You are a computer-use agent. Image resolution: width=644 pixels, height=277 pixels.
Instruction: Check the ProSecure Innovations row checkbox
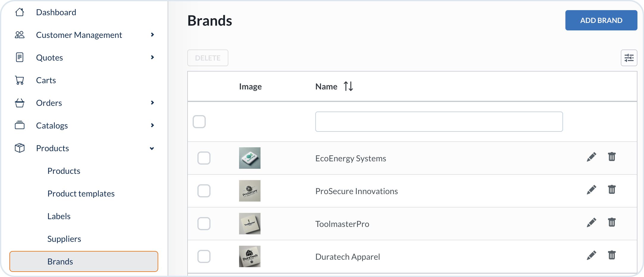tap(204, 191)
